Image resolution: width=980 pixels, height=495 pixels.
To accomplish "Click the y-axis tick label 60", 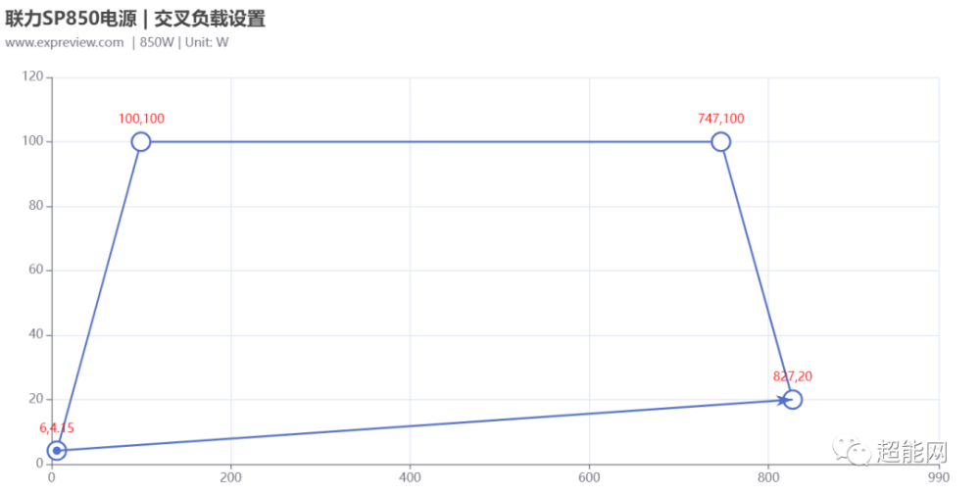I will 35,270.
